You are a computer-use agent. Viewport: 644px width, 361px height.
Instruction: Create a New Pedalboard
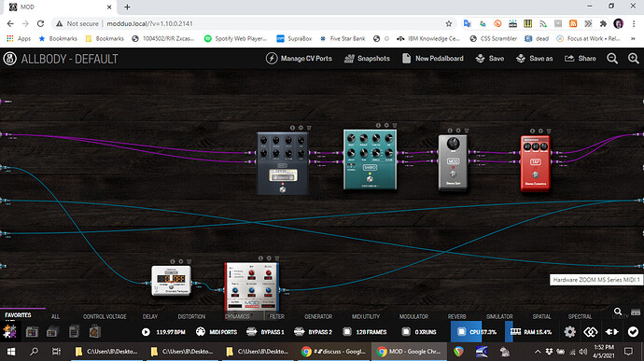pyautogui.click(x=432, y=59)
